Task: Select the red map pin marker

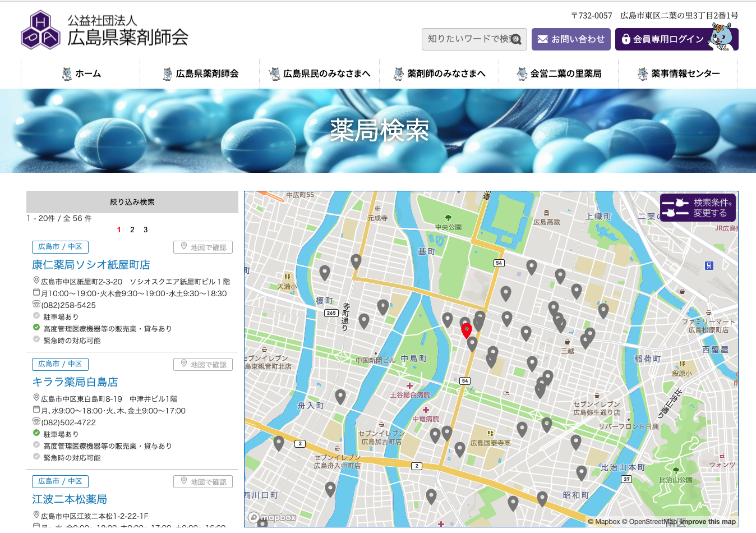Action: click(466, 330)
